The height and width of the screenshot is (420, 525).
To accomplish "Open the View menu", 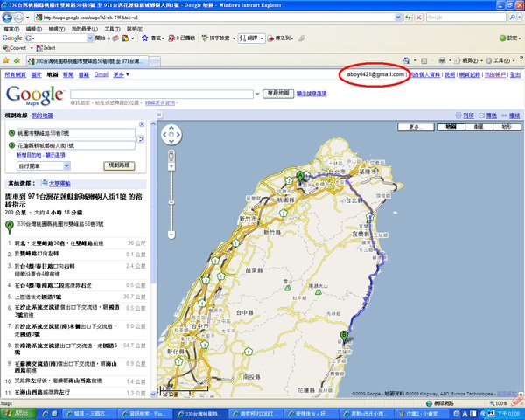I will pos(57,29).
